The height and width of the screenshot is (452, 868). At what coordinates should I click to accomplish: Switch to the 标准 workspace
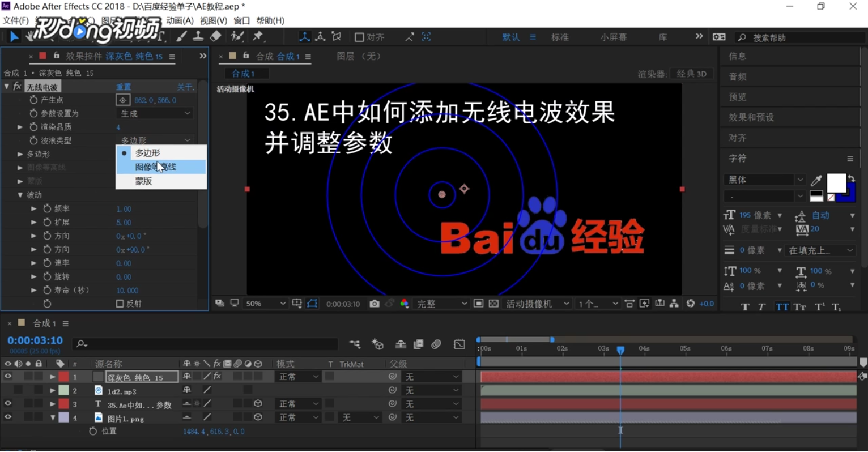coord(560,37)
